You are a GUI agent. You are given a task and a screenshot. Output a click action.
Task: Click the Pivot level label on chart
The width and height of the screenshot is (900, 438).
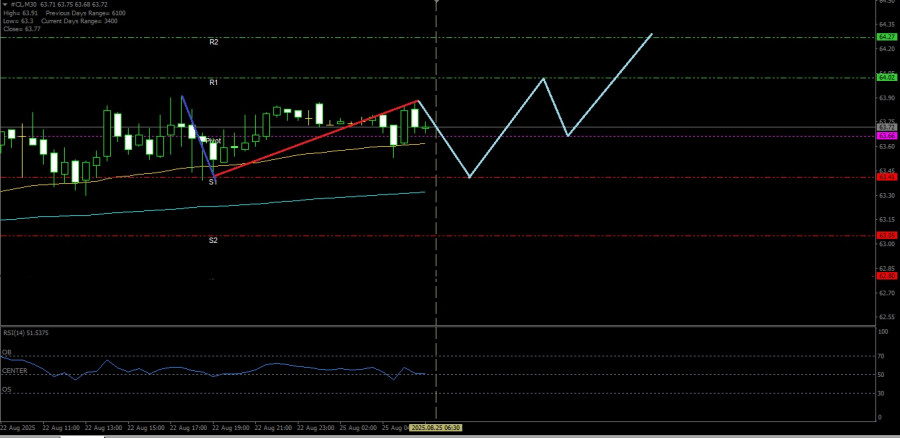pyautogui.click(x=214, y=140)
